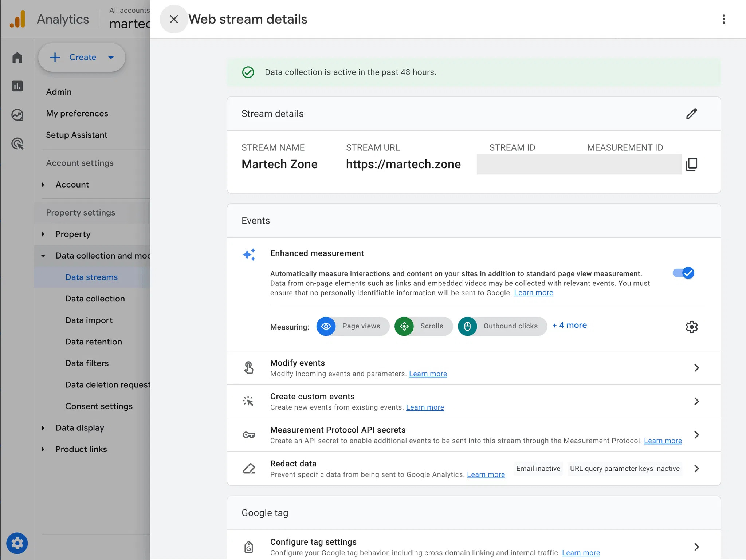Screen dimensions: 746x560
Task: Open Configure tag settings
Action: (x=474, y=545)
